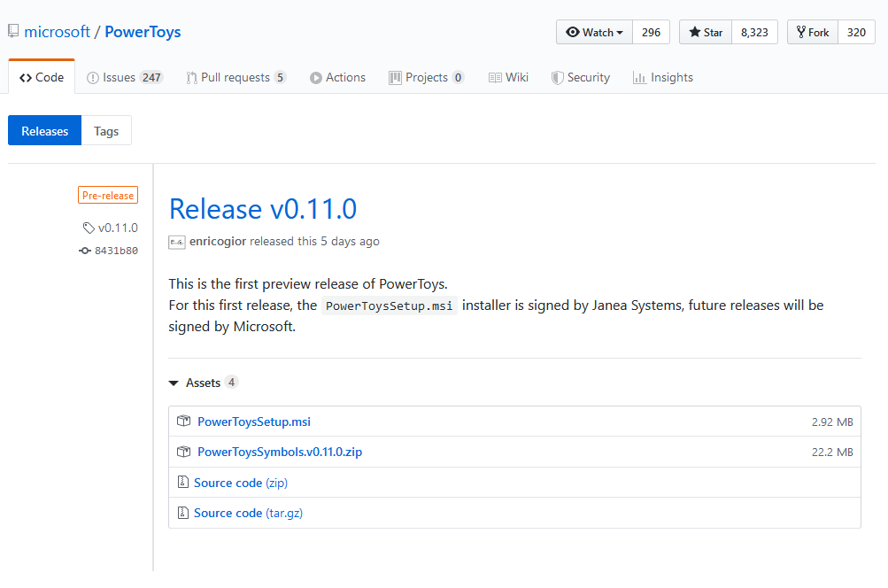Download PowerToysSetup.msi

254,422
